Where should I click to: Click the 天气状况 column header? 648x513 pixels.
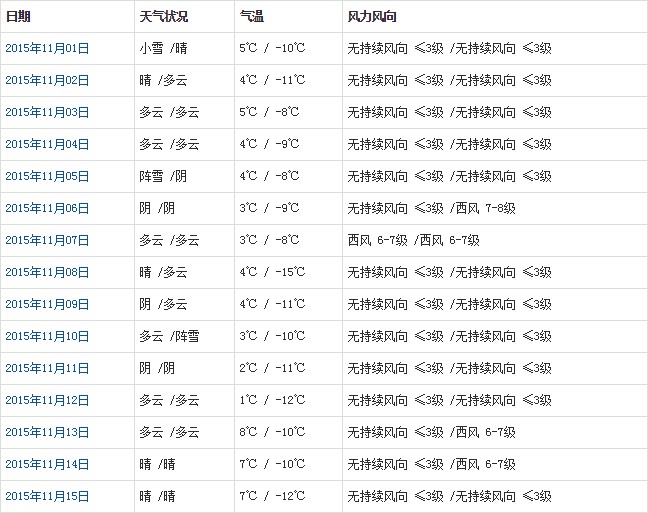click(x=163, y=17)
